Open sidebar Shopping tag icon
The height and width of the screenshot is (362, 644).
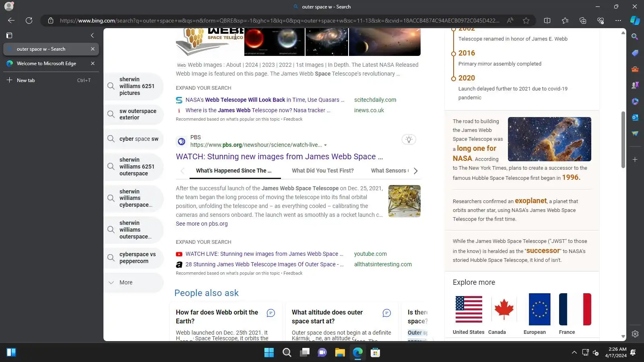(635, 53)
